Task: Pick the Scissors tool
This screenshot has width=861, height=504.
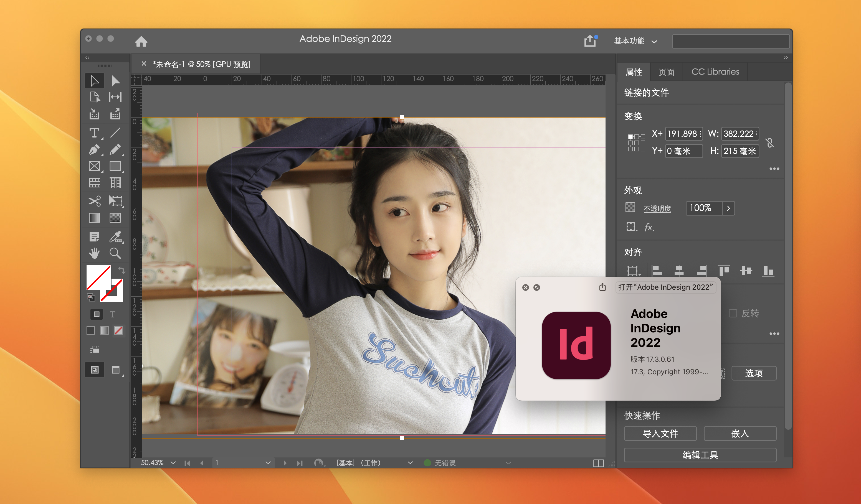Action: pyautogui.click(x=94, y=201)
